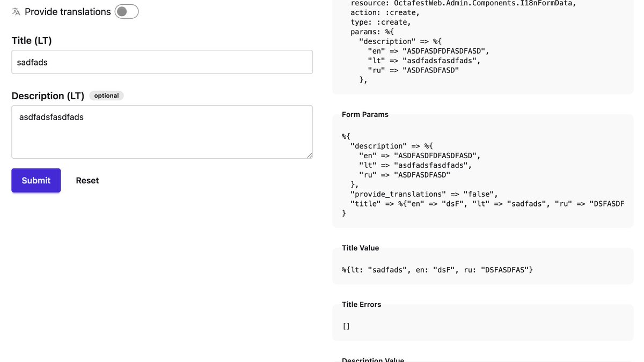Click the "provide_translations" => "false" line
Viewport: 644px width, 362px height.
point(424,194)
